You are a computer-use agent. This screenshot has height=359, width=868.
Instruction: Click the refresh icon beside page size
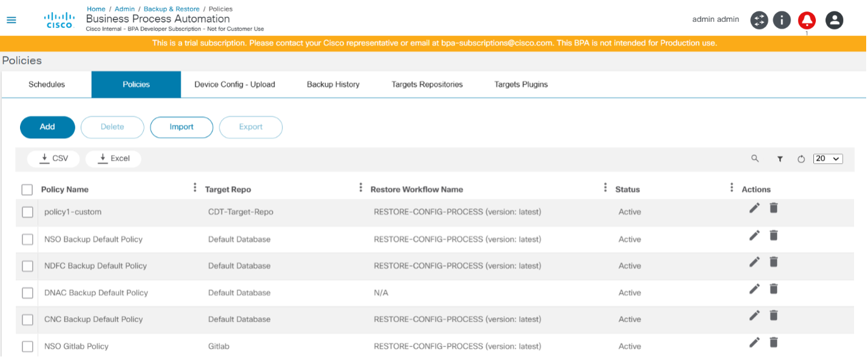coord(801,159)
